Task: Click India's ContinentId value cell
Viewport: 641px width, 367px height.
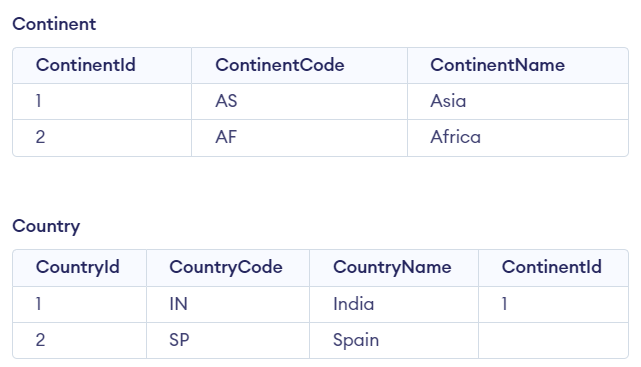Action: [x=553, y=304]
